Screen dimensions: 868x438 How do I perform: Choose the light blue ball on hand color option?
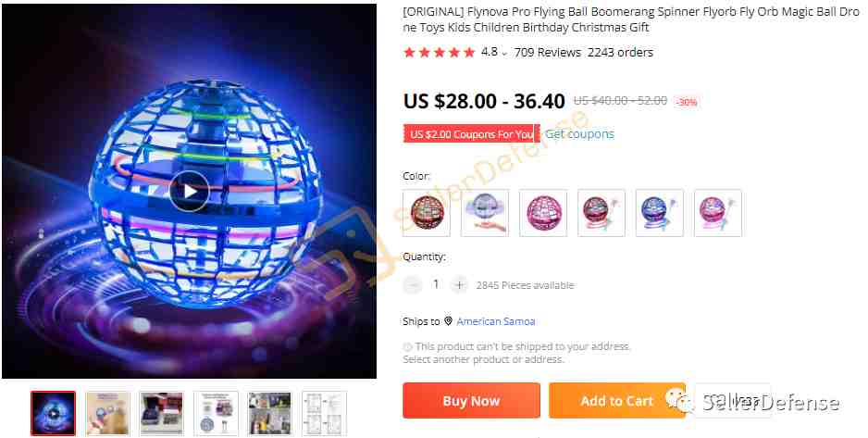coord(485,213)
